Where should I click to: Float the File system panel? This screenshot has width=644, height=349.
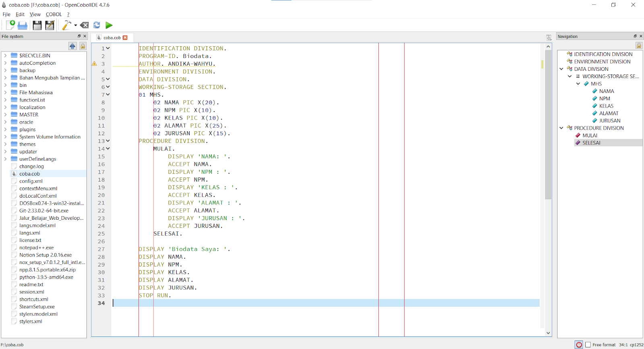[x=79, y=36]
